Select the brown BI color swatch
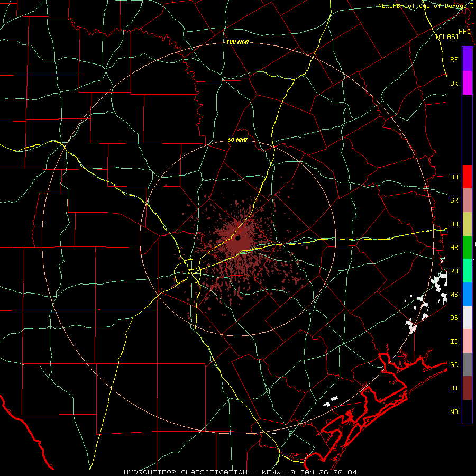The image size is (476, 476). (x=467, y=388)
